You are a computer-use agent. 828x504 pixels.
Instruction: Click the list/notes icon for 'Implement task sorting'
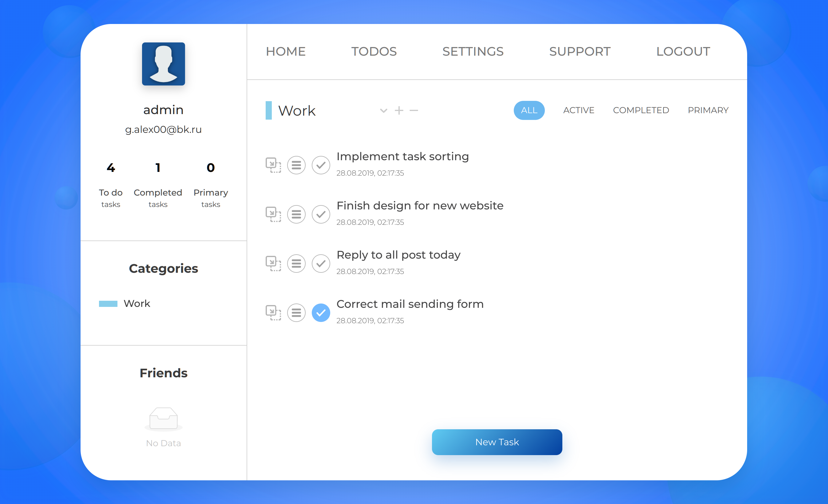[296, 163]
